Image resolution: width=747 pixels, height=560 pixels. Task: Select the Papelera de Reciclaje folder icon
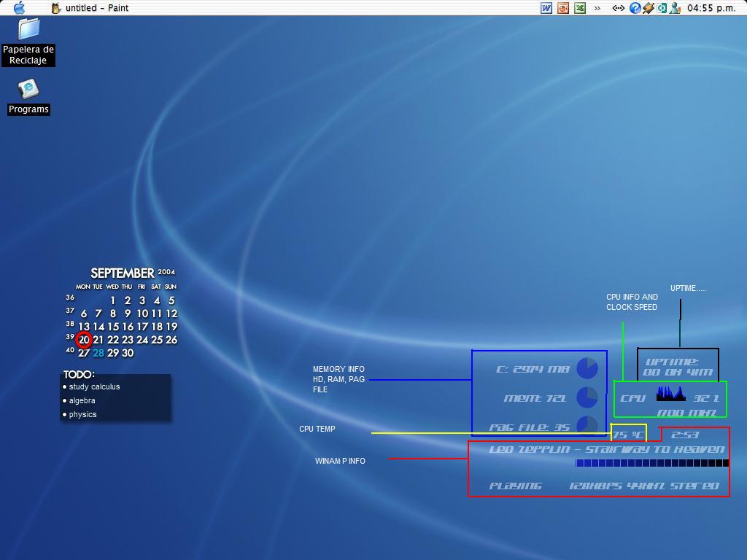coord(28,28)
